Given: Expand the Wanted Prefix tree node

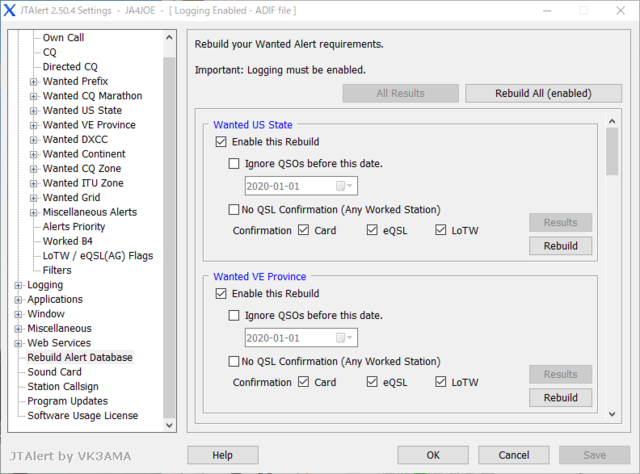Looking at the screenshot, I should [33, 82].
